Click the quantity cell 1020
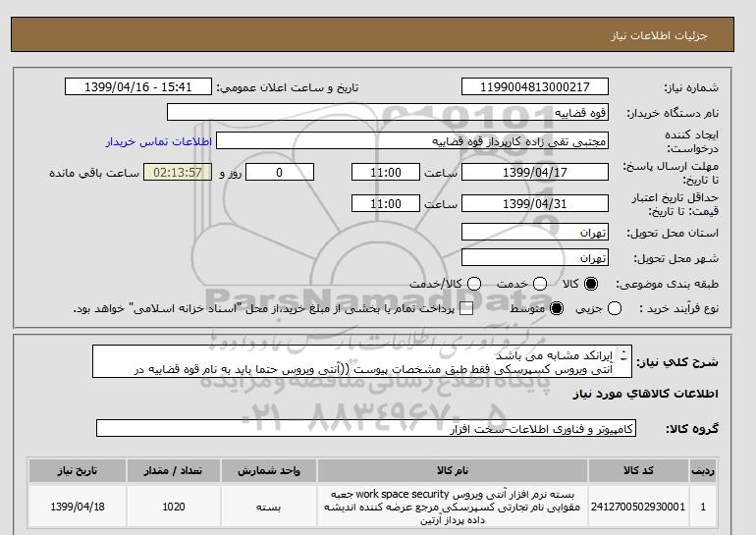 pyautogui.click(x=173, y=507)
